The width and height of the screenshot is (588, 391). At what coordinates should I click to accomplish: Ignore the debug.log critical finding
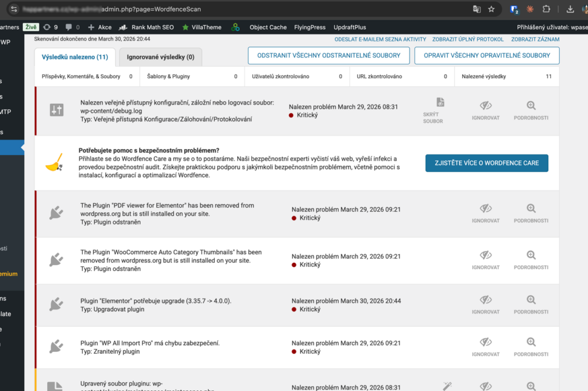(486, 110)
